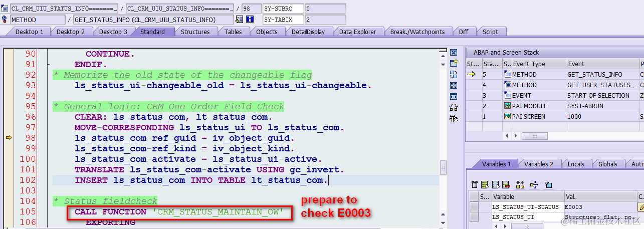This screenshot has width=644, height=229.
Task: Open the Objects tab
Action: pos(267,32)
